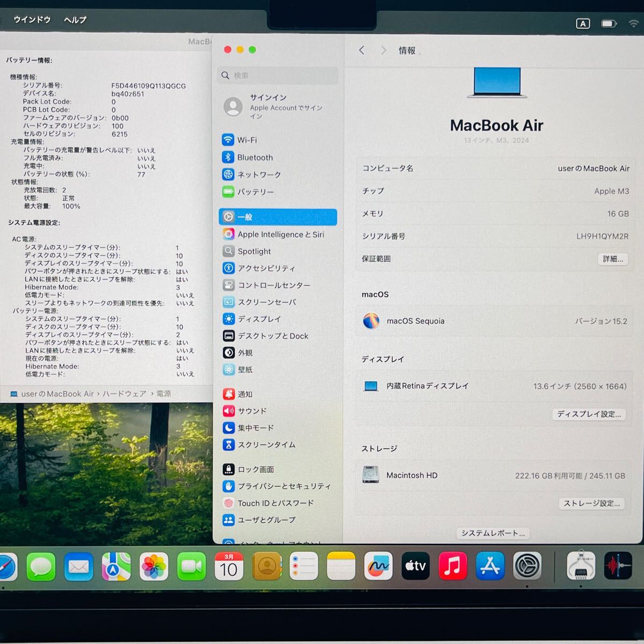Viewport: 644px width, 644px height.
Task: Click the macOS Sequoia version row
Action: [494, 321]
